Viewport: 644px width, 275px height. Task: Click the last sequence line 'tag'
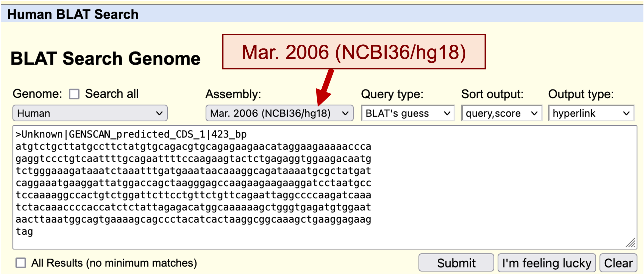[x=24, y=231]
